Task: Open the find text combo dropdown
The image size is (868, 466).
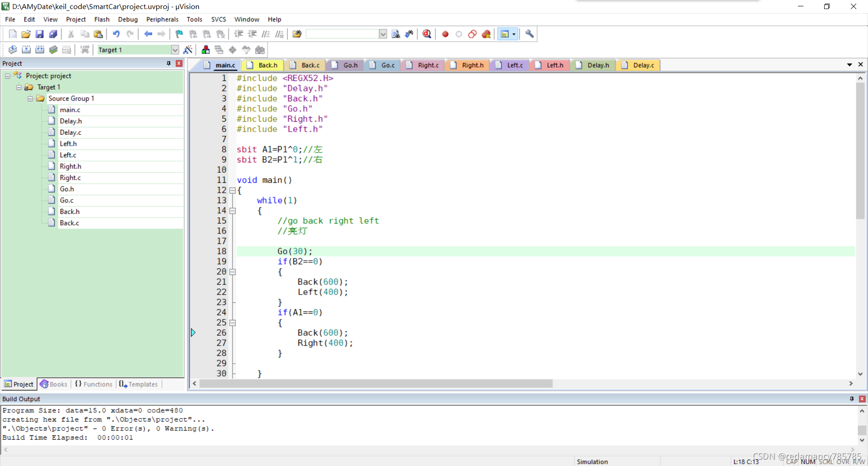Action: pos(383,34)
